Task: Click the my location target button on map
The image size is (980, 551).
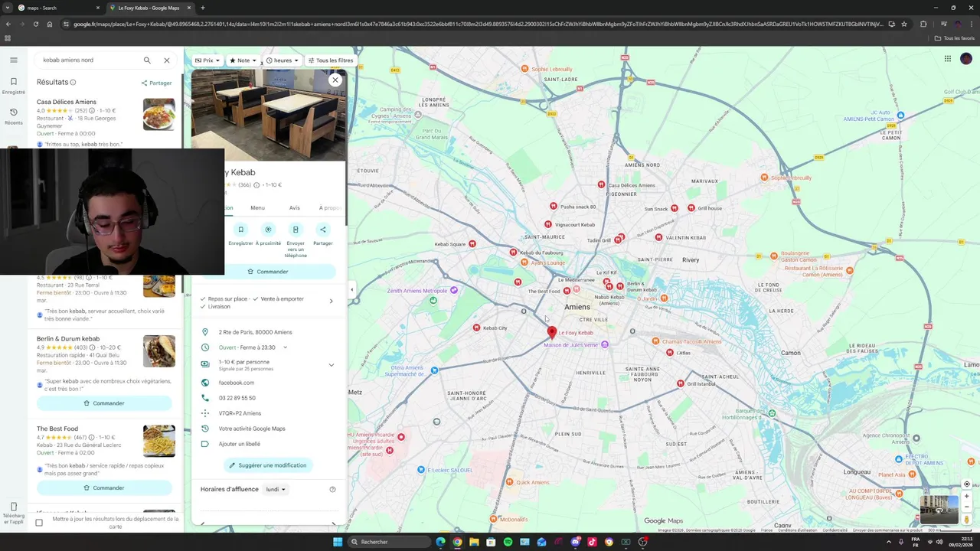Action: coord(967,484)
